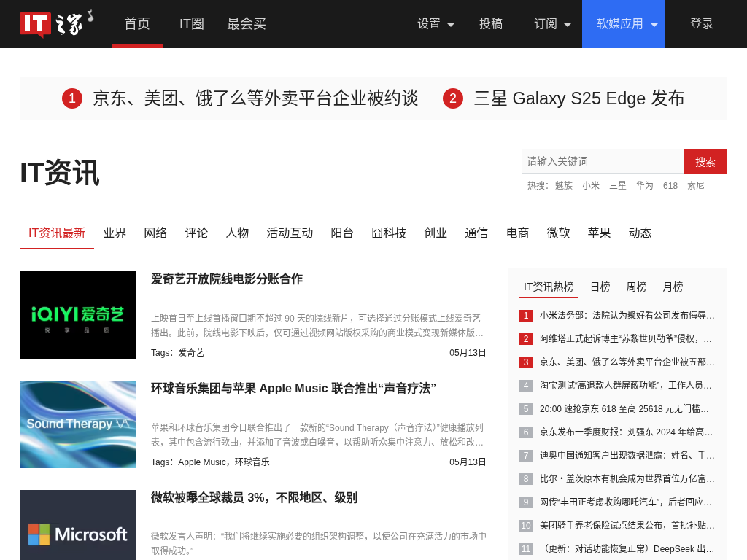This screenshot has height=560, width=747.
Task: Click the 爱奇艺 tag link
Action: (x=191, y=353)
